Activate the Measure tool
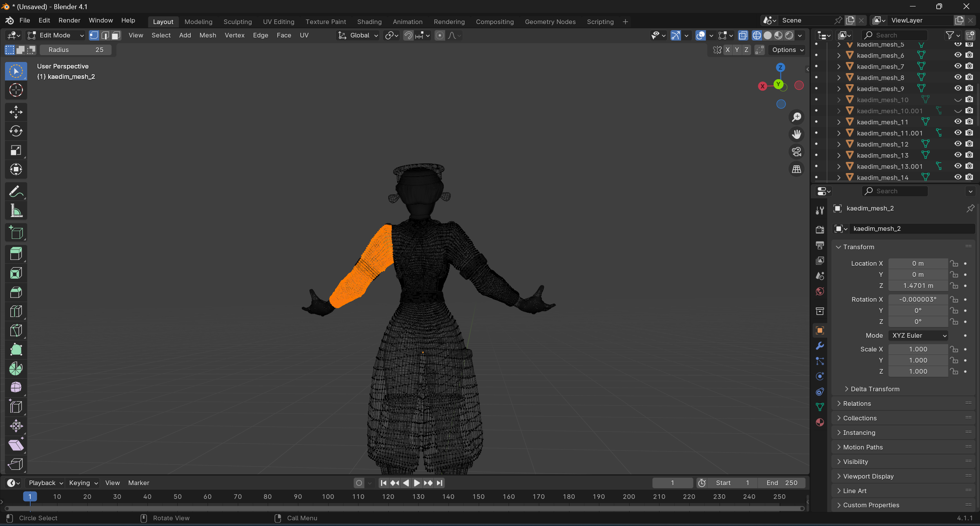This screenshot has height=526, width=980. [16, 211]
